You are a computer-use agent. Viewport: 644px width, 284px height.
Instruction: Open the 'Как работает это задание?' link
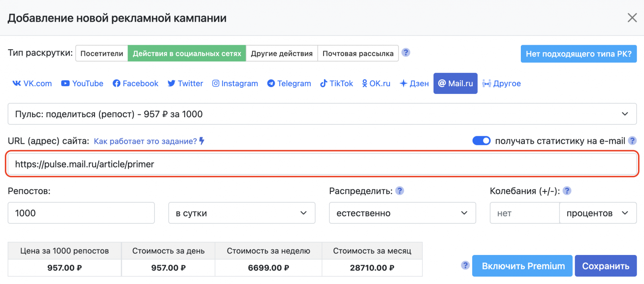point(145,141)
